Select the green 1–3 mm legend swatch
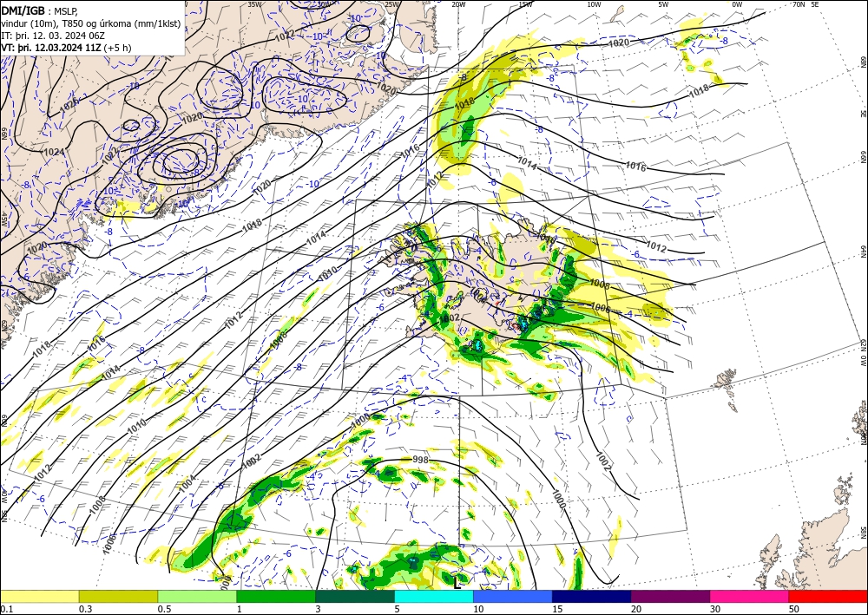This screenshot has height=615, width=868. 276,596
